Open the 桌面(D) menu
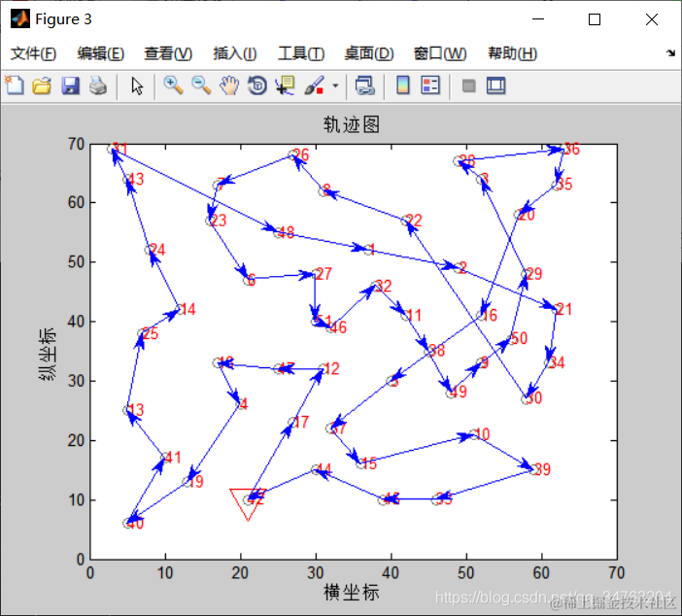Screen dimensions: 682x616 pyautogui.click(x=369, y=53)
